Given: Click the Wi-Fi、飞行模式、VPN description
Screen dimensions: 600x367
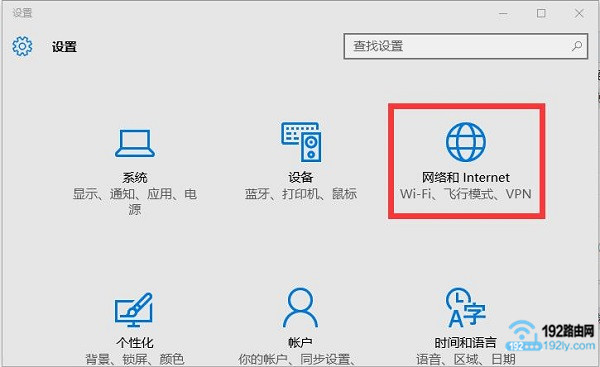Looking at the screenshot, I should 466,194.
